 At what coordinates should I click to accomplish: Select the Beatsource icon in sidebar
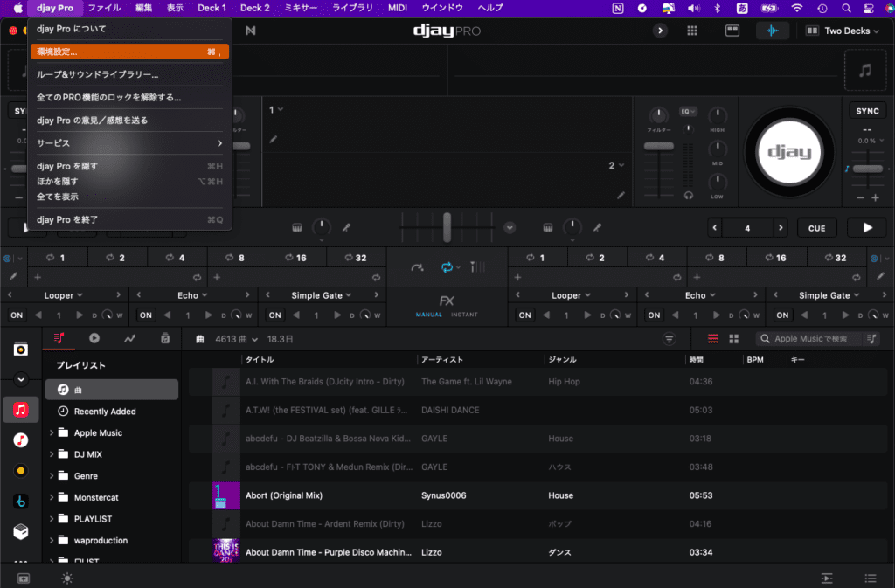(21, 502)
